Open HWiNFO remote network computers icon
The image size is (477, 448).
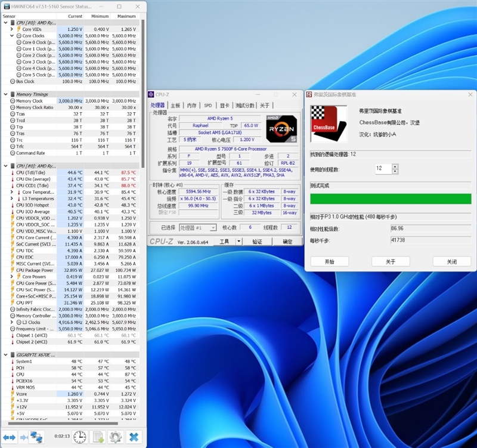coord(36,437)
